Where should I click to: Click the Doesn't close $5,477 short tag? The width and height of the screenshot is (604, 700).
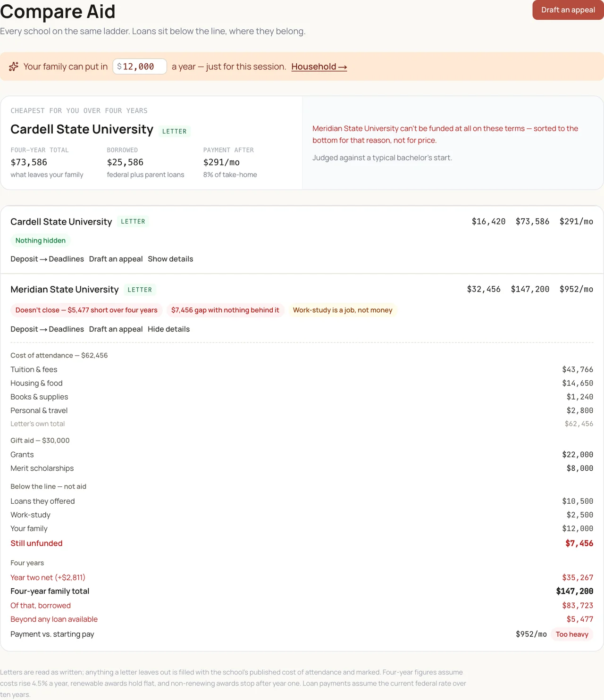pos(86,310)
